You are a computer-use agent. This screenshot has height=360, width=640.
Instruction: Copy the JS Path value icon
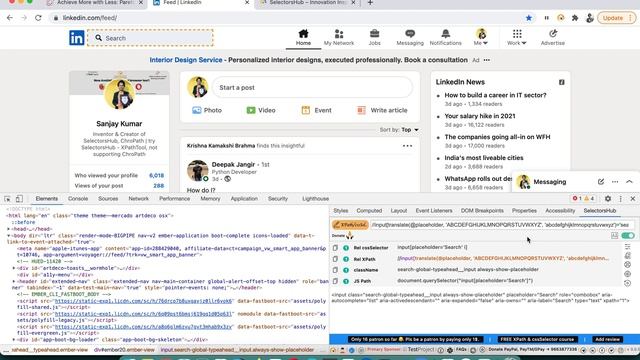335,281
